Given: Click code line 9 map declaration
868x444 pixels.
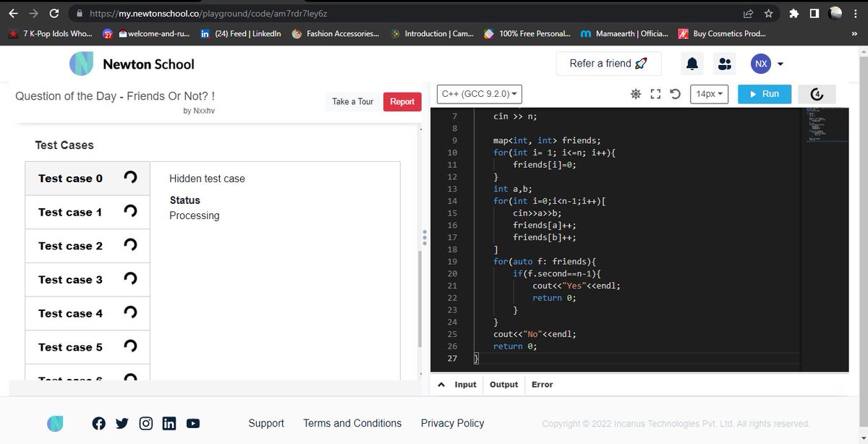Looking at the screenshot, I should (x=547, y=140).
